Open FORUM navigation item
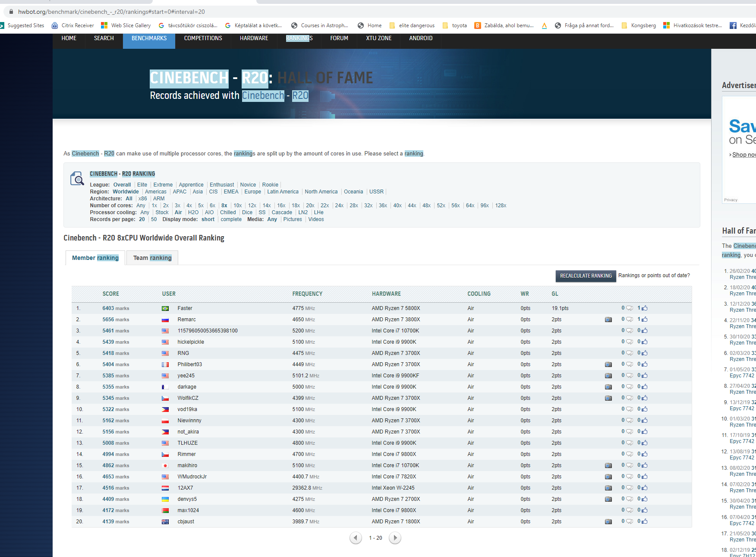 (x=339, y=38)
